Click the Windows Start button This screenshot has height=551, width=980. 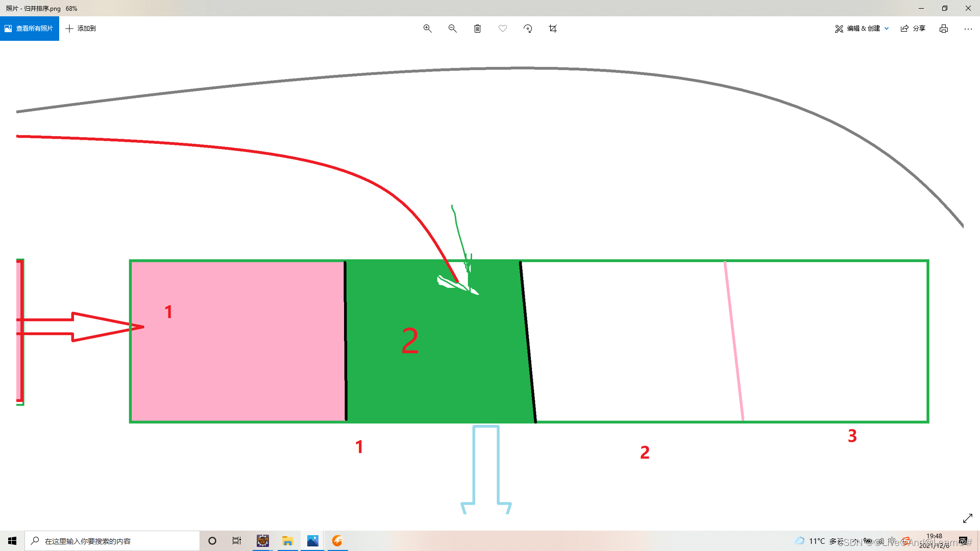tap(12, 541)
